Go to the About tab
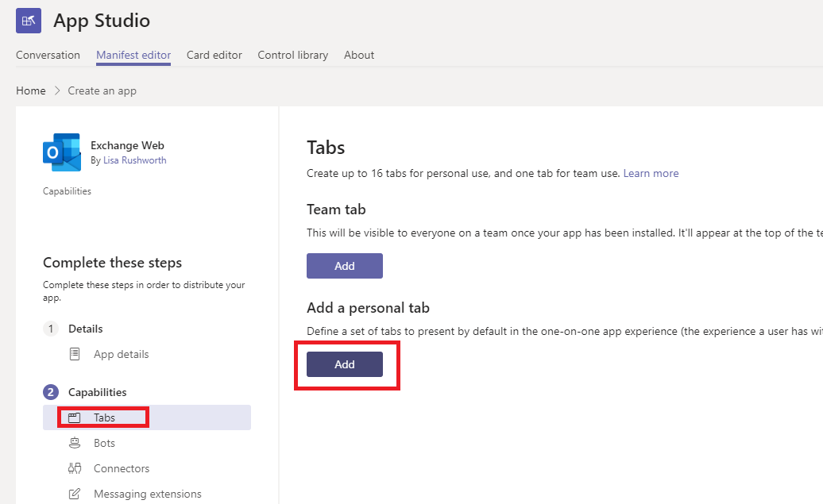 click(359, 55)
